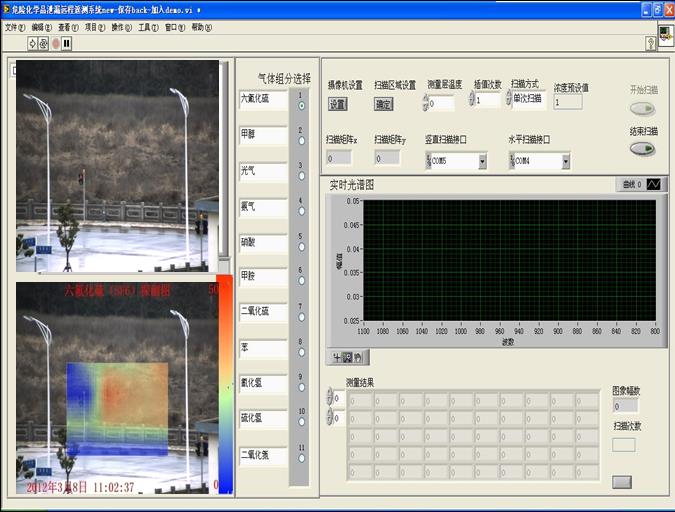The image size is (675, 512).
Task: Click the Run arrow in the toolbar
Action: [32, 44]
